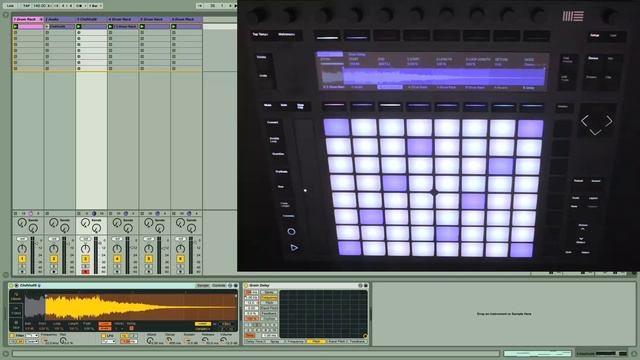Toggle track 6 activator button

[x=180, y=259]
